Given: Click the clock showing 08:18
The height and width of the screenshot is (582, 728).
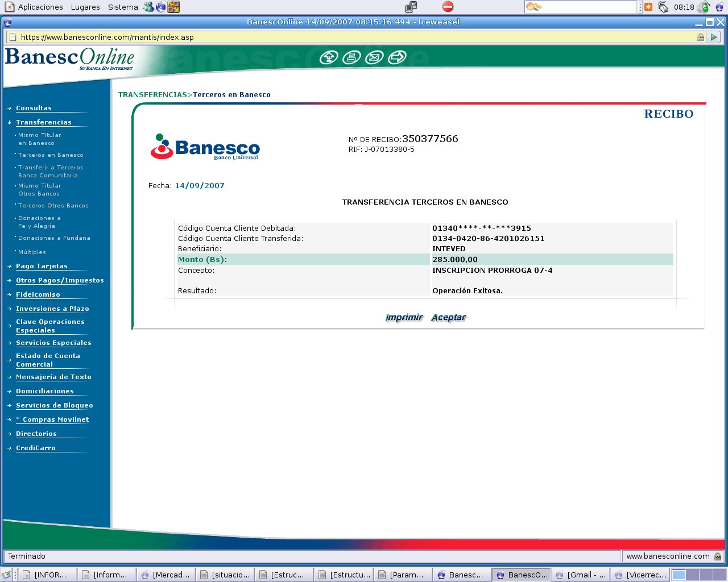Looking at the screenshot, I should click(x=684, y=7).
